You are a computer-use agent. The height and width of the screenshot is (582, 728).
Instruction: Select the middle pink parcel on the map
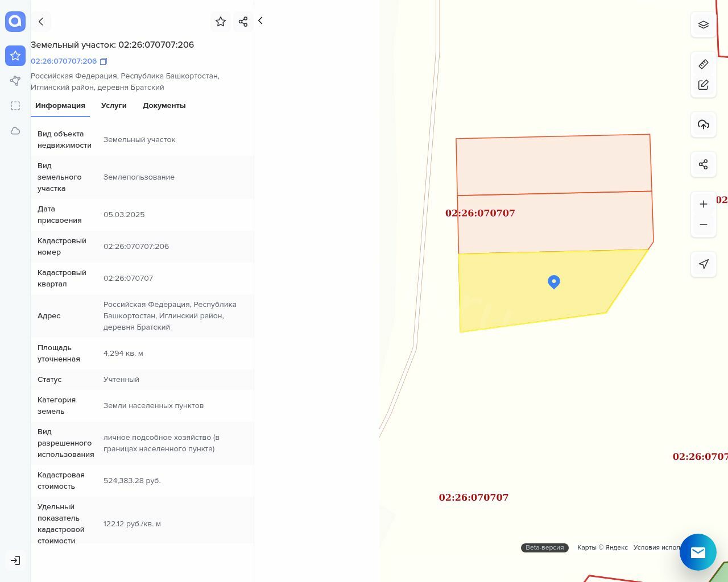[x=555, y=222]
